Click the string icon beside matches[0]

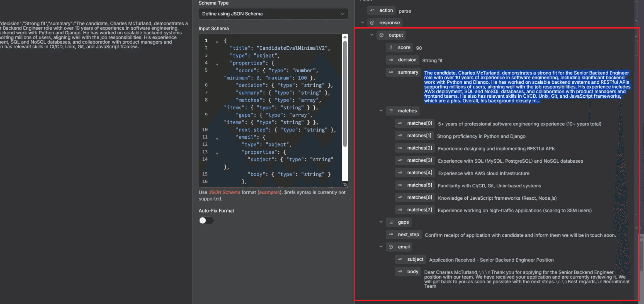[x=400, y=123]
